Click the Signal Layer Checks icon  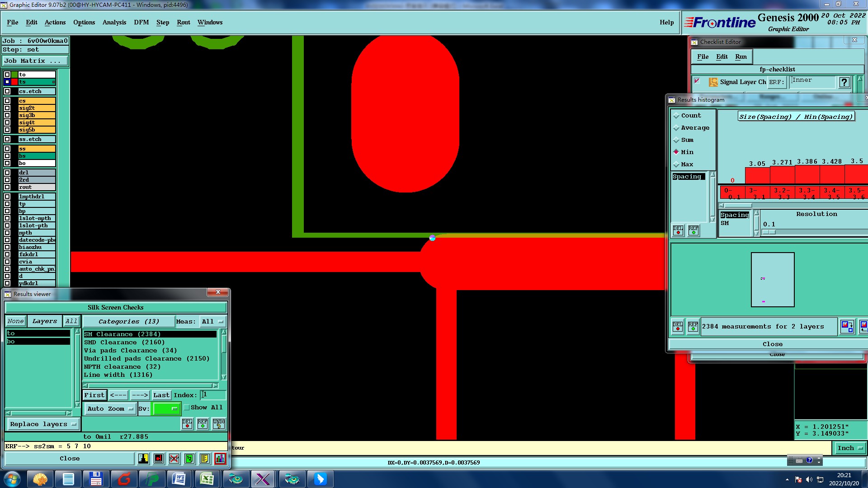(x=713, y=82)
